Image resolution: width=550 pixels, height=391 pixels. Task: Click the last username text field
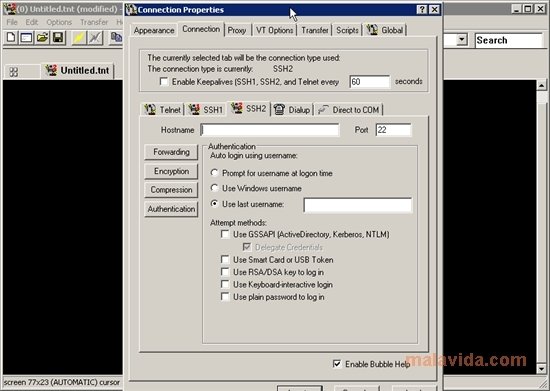point(358,205)
